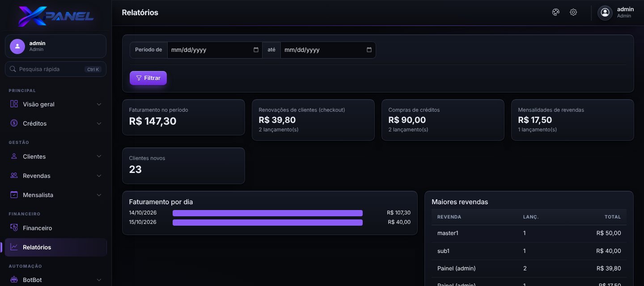Focus the até end date field
The width and height of the screenshot is (644, 286).
pos(328,50)
